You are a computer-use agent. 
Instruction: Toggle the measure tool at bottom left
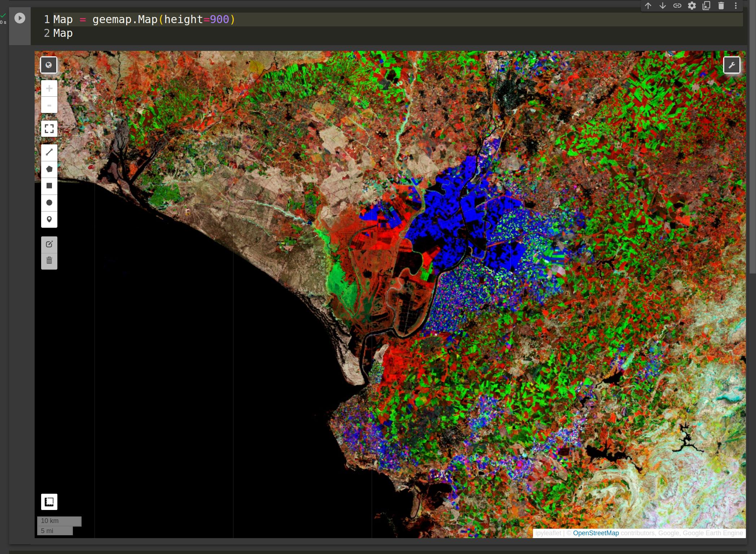[49, 502]
